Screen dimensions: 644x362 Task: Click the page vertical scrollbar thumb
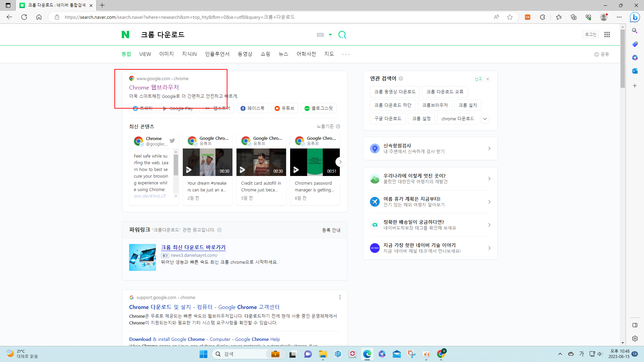click(623, 59)
